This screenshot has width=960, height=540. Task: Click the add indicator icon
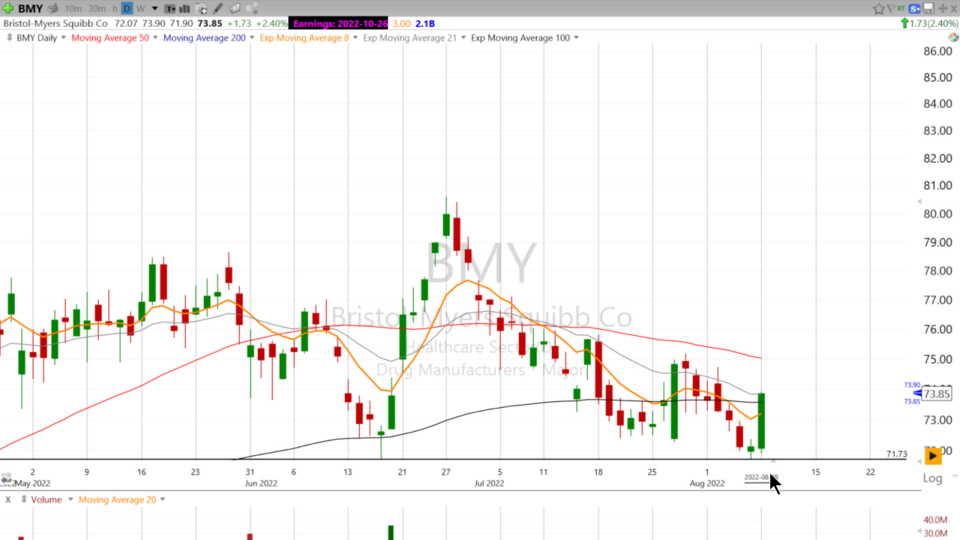[201, 9]
